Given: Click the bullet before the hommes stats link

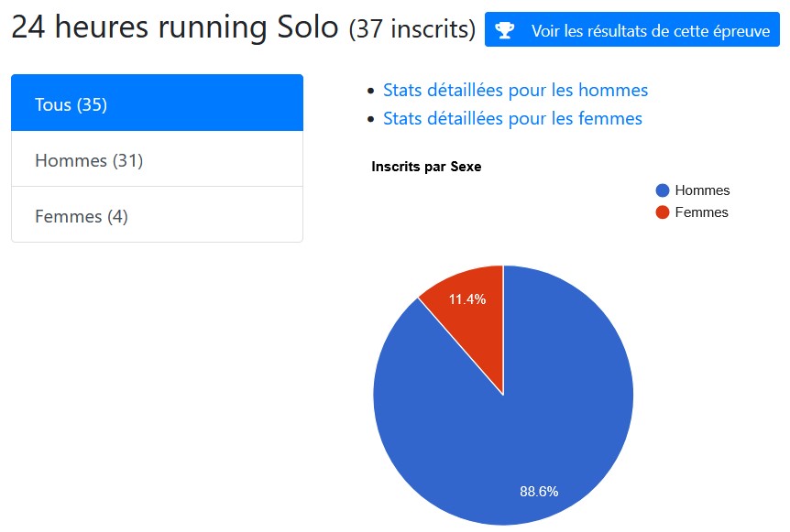Looking at the screenshot, I should [x=370, y=91].
